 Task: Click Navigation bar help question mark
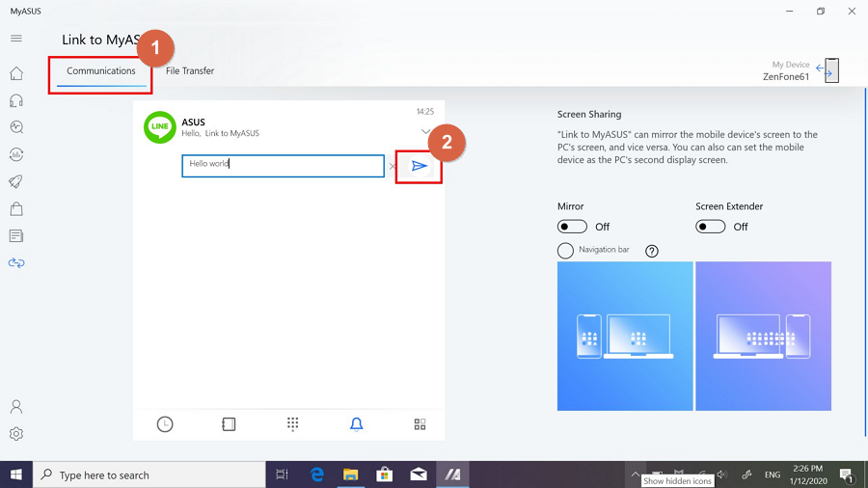coord(652,251)
